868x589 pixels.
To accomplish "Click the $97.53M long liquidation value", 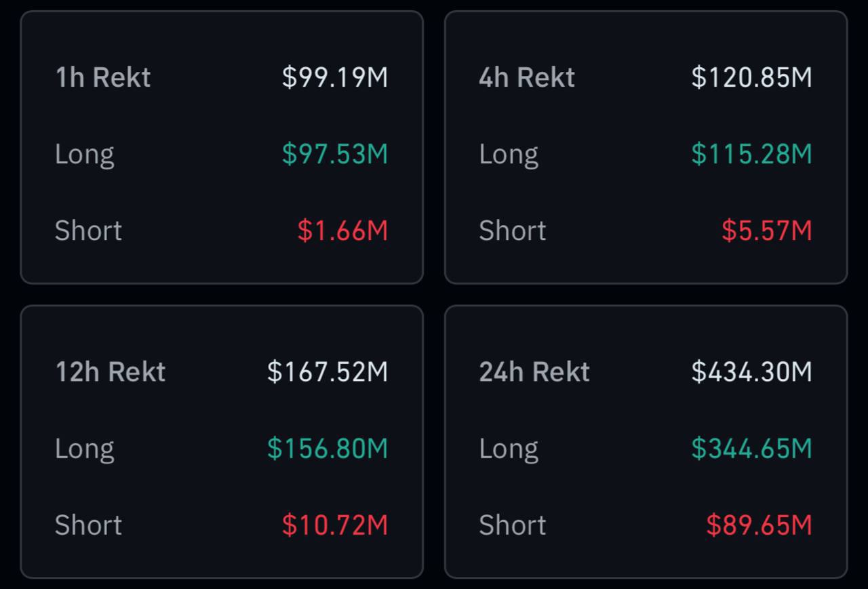I will click(x=335, y=154).
